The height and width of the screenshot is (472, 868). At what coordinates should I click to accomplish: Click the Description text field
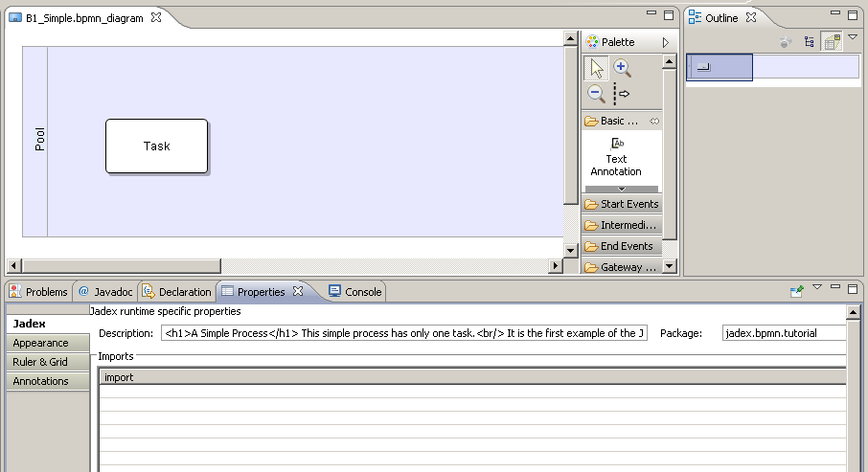click(x=403, y=333)
